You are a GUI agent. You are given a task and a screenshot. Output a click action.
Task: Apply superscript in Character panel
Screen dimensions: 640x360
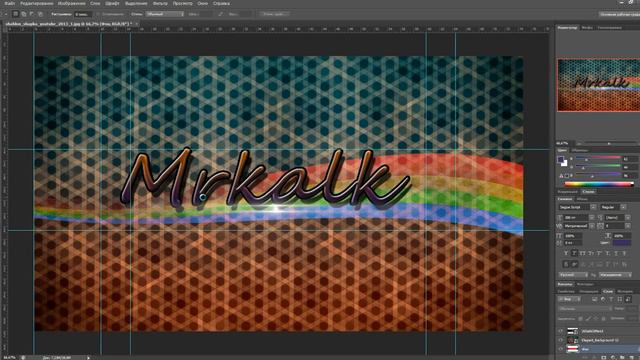click(x=599, y=253)
